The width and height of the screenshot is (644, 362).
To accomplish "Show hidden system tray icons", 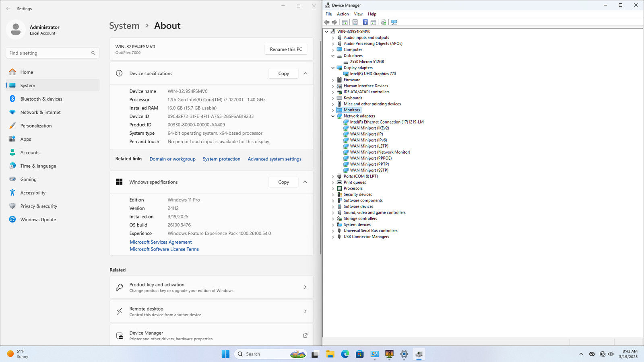I will (x=581, y=354).
